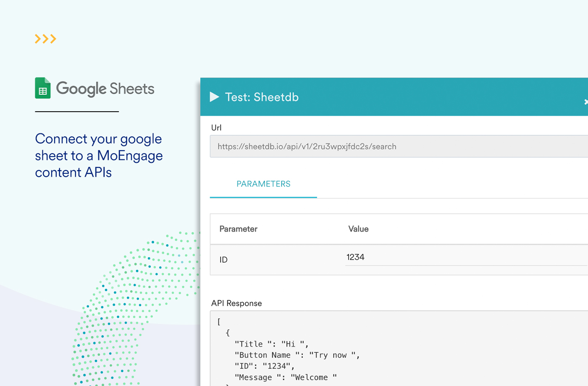The width and height of the screenshot is (588, 386).
Task: Click the Parameter column header
Action: 238,229
